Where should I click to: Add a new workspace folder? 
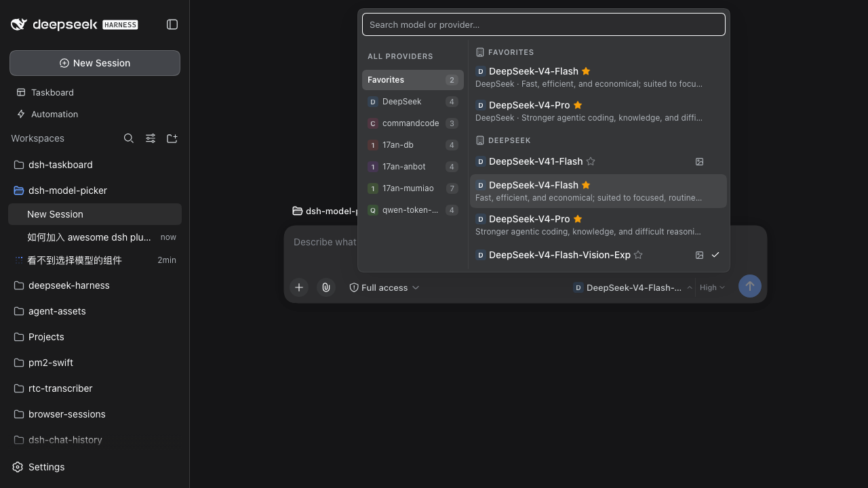172,138
